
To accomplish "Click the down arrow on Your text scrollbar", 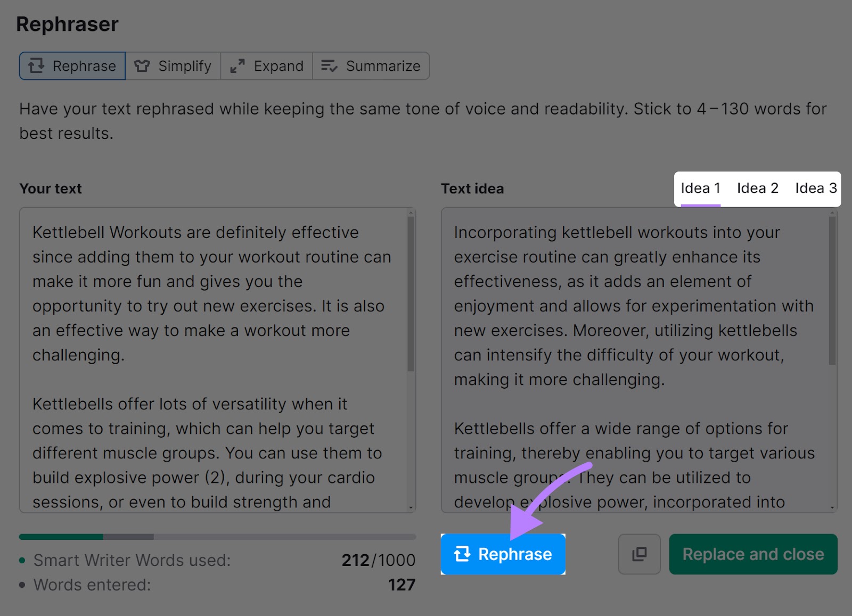I will coord(410,506).
